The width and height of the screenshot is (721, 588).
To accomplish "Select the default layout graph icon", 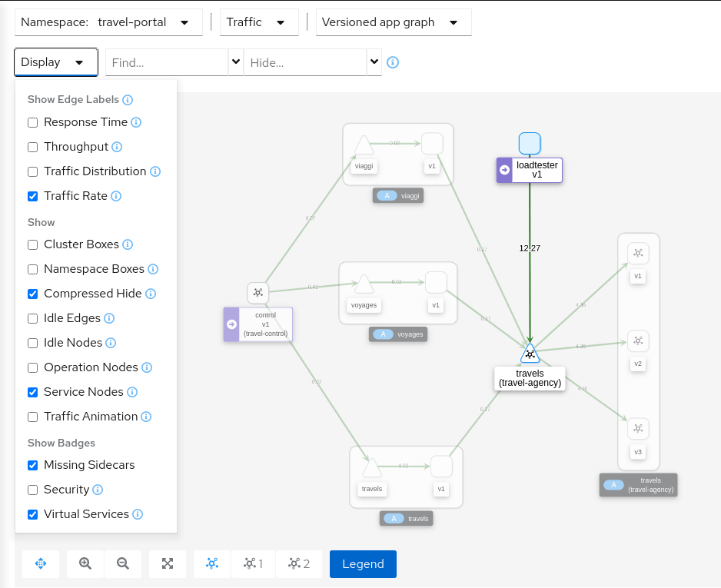I will (212, 563).
